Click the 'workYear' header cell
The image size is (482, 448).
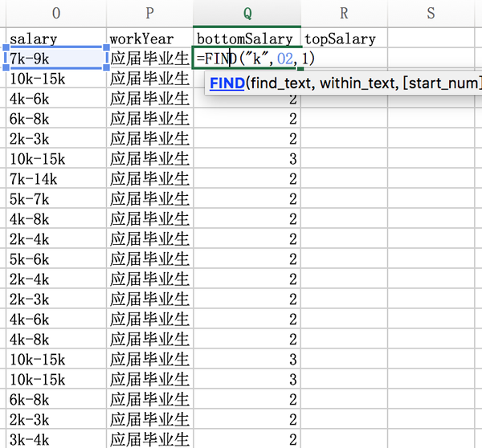coord(149,39)
